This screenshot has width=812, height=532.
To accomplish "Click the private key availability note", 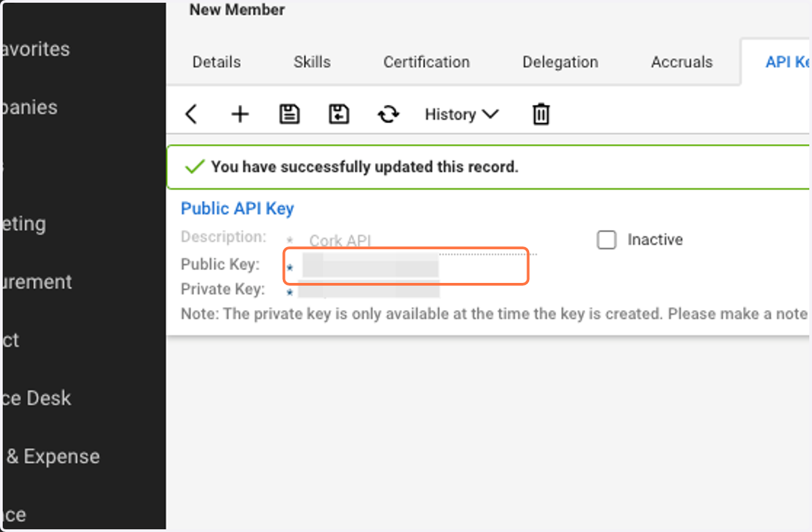I will pos(495,314).
